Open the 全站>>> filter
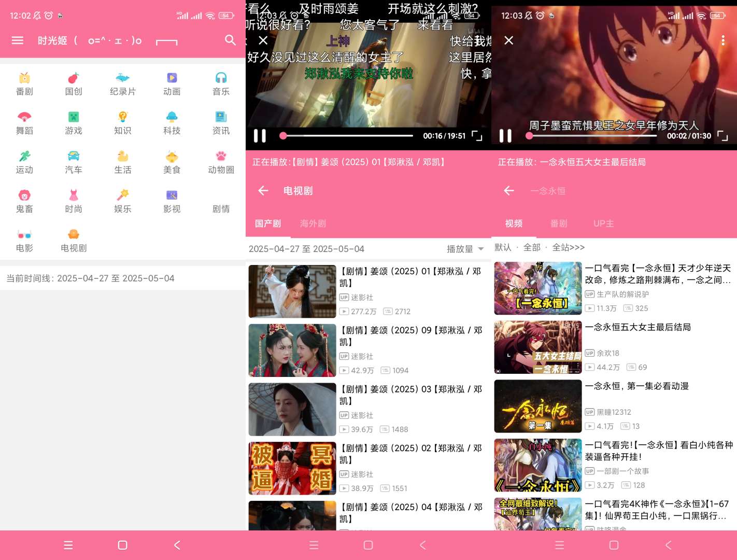 [569, 247]
